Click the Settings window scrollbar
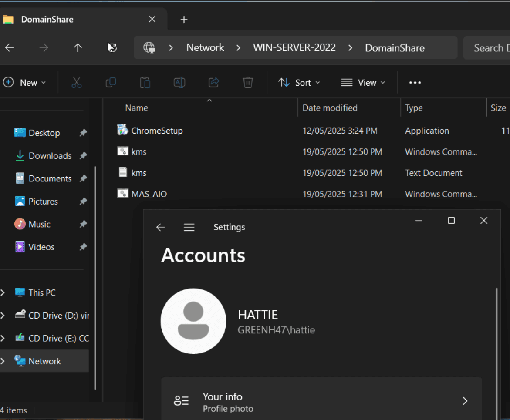Viewport: 510px width, 420px height. pyautogui.click(x=496, y=354)
